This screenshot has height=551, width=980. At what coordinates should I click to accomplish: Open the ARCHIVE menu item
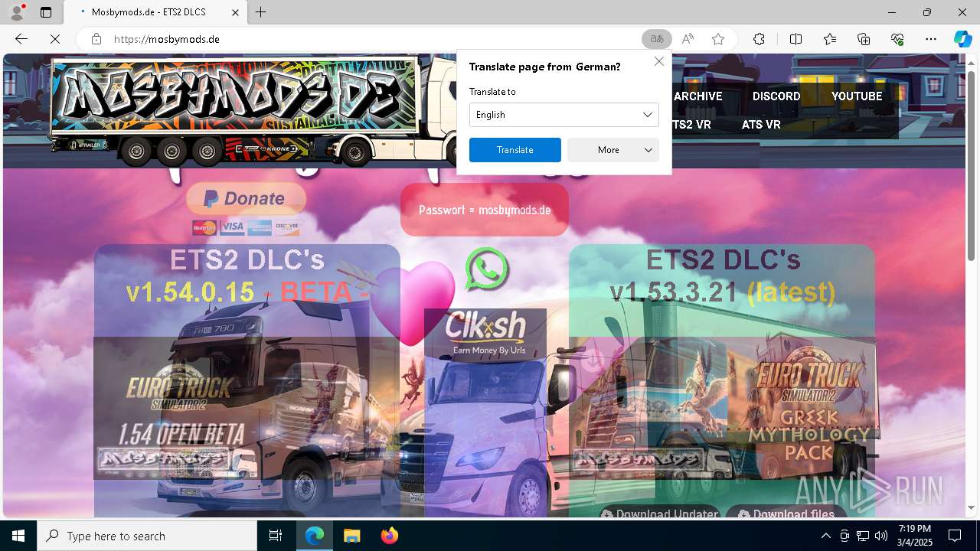click(697, 96)
